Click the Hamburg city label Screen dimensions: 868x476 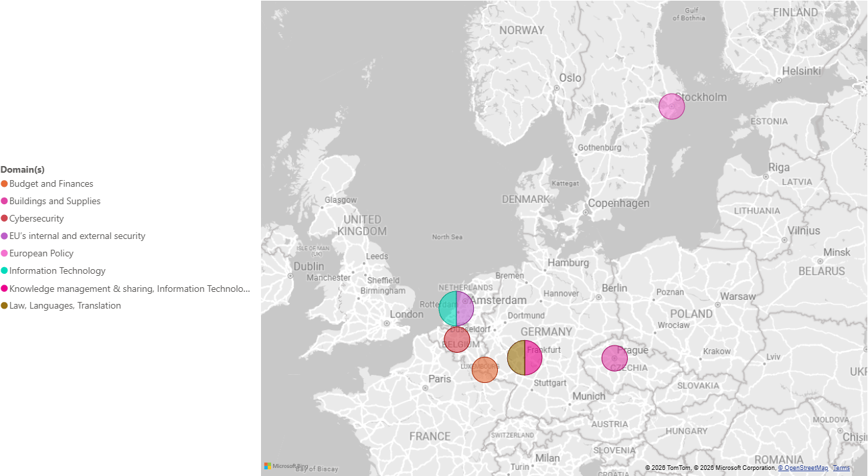[x=568, y=263]
